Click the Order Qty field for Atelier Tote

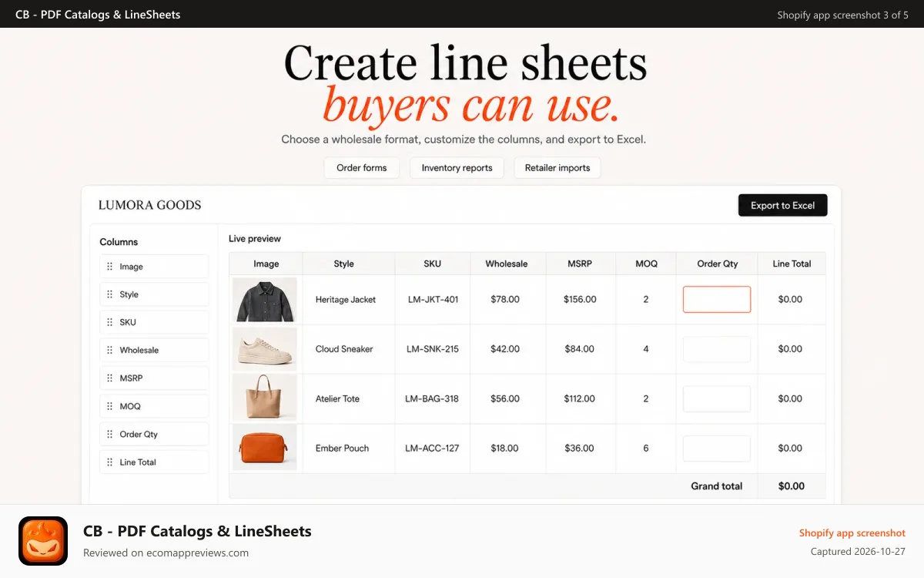pos(717,398)
